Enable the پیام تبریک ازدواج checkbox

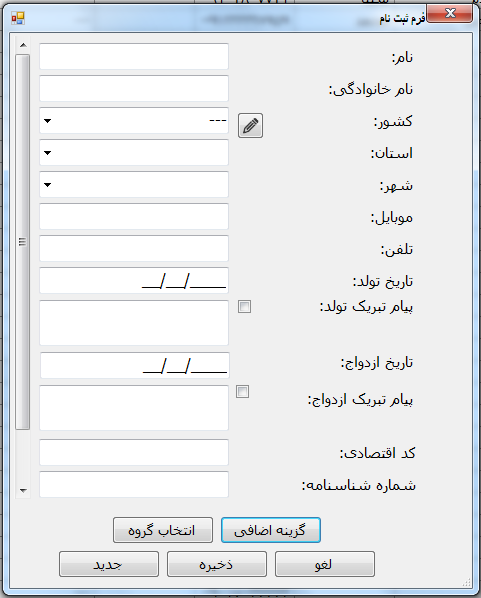click(242, 392)
